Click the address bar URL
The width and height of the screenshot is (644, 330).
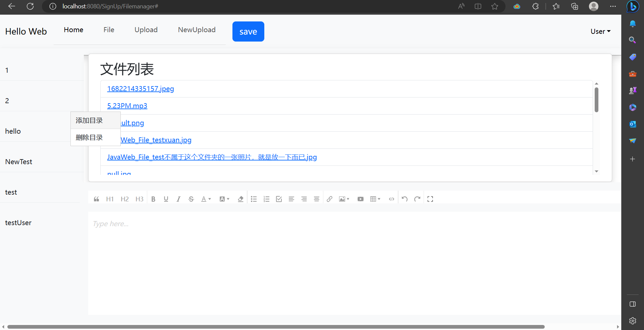click(x=110, y=6)
